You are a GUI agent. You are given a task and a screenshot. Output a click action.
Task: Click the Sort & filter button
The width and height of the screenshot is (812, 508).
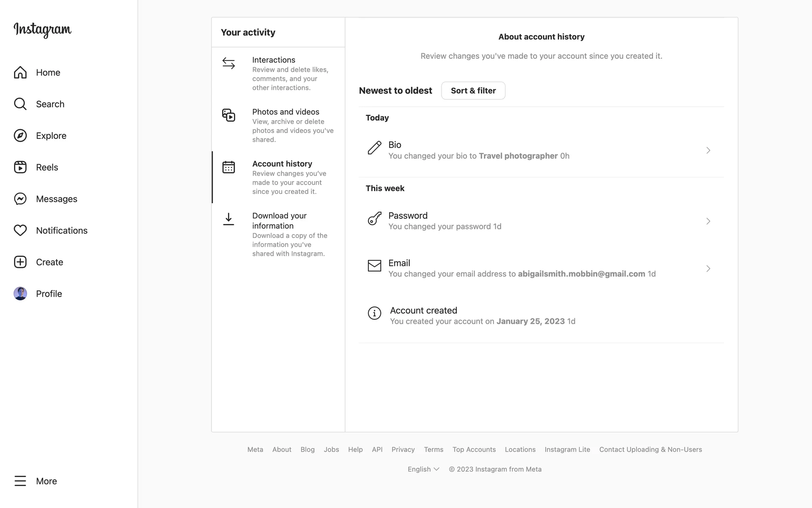coord(473,91)
